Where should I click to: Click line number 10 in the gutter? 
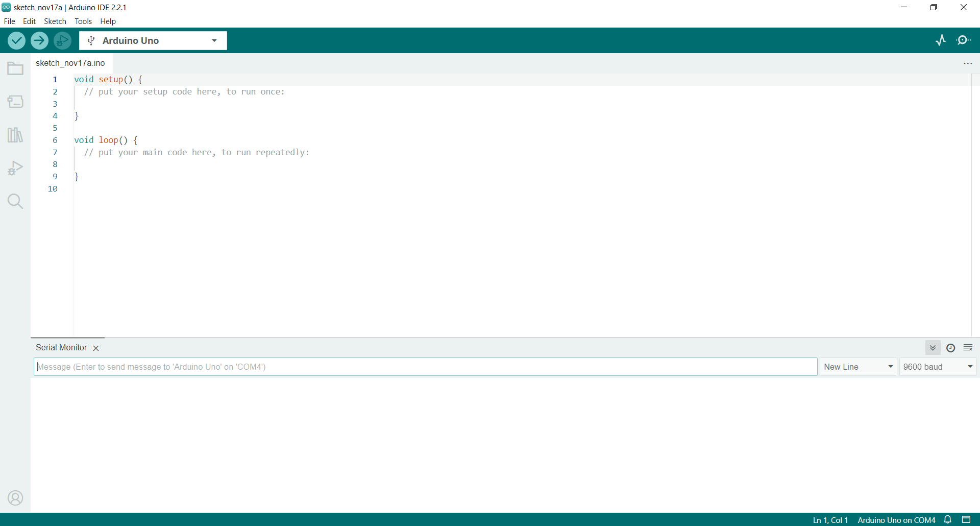(x=53, y=188)
